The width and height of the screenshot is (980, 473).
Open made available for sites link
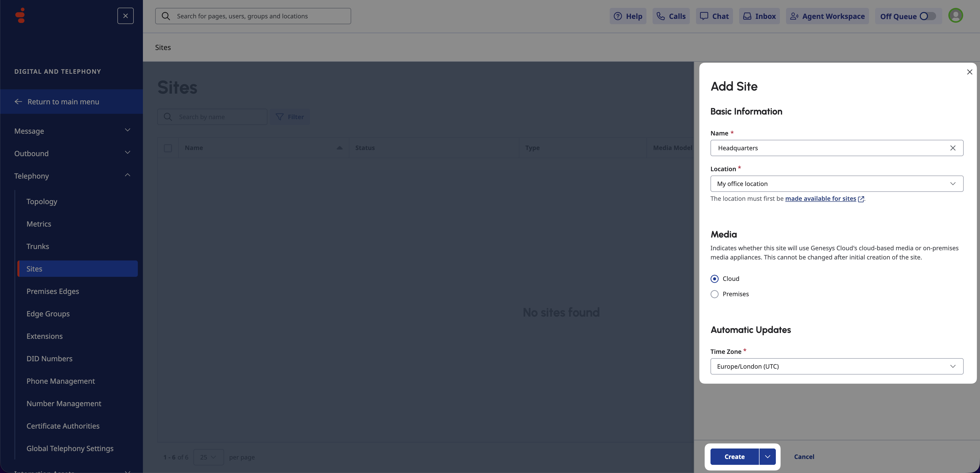click(x=820, y=198)
